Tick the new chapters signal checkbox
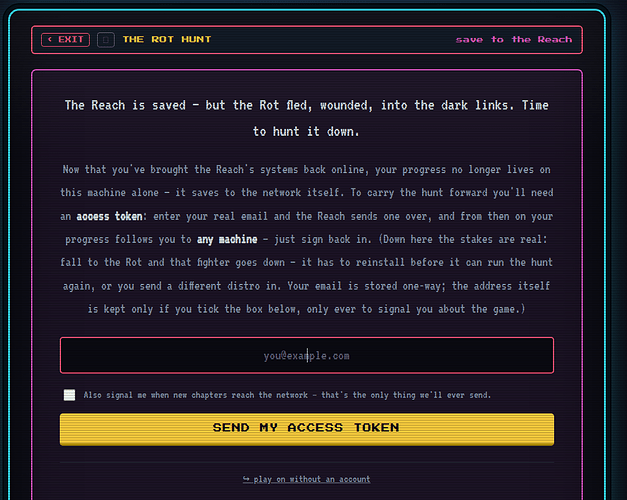The image size is (627, 500). click(x=69, y=395)
